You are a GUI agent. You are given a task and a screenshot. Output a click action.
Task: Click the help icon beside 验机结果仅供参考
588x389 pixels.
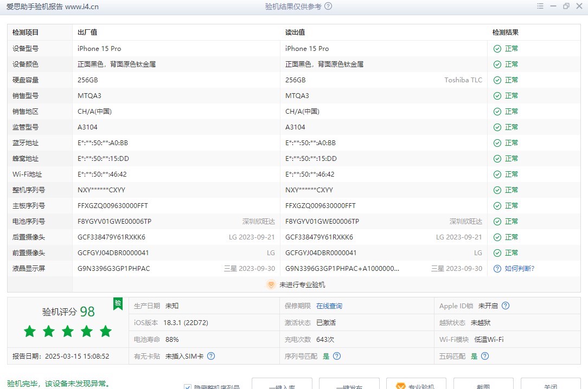[x=328, y=6]
